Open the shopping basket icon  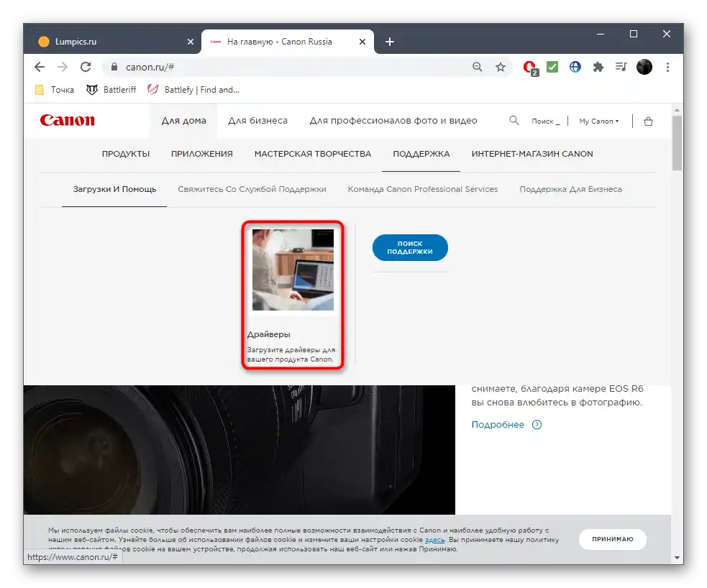pos(649,121)
